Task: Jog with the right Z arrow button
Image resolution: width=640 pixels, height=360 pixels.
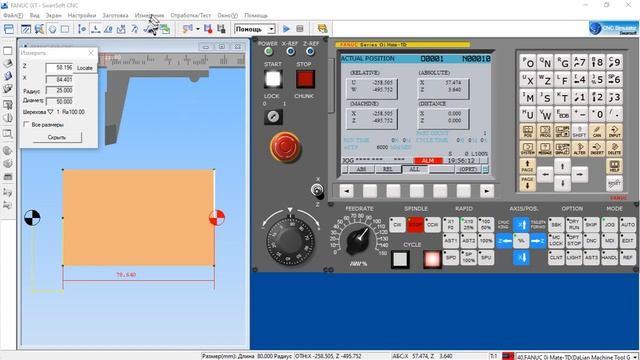Action: pos(538,241)
